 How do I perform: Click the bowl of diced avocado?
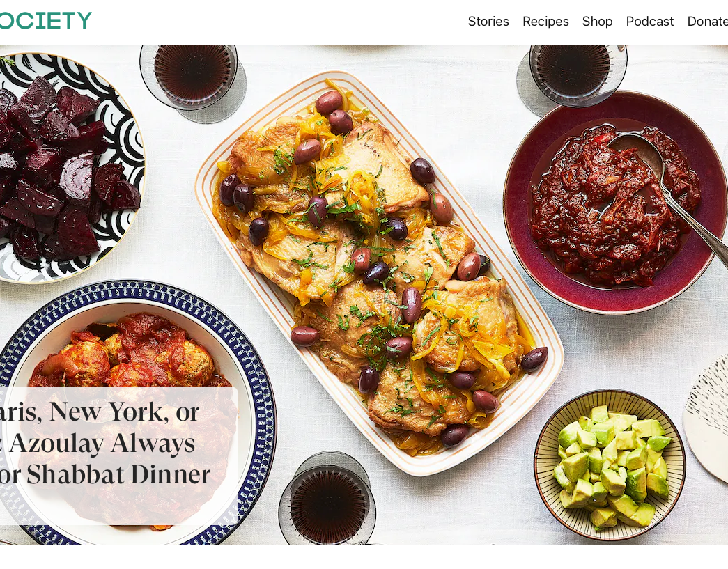point(610,465)
